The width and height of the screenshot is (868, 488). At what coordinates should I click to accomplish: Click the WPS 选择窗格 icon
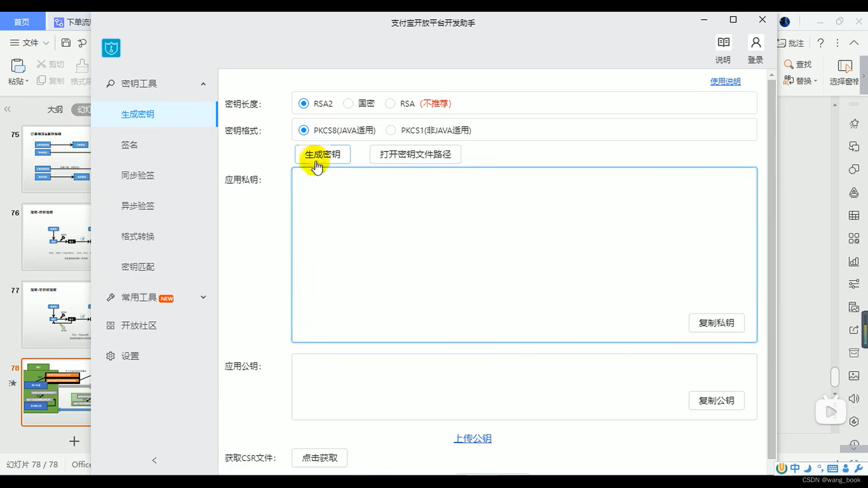(x=844, y=66)
